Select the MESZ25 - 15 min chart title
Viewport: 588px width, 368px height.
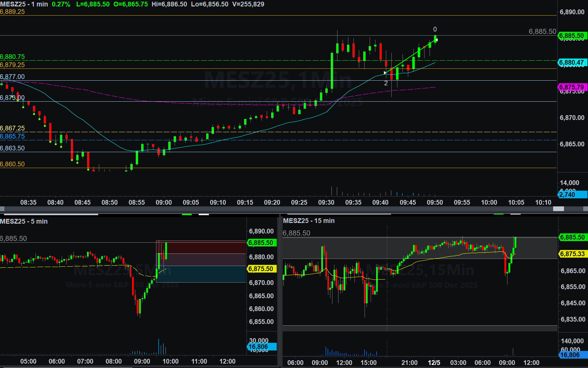(x=309, y=221)
